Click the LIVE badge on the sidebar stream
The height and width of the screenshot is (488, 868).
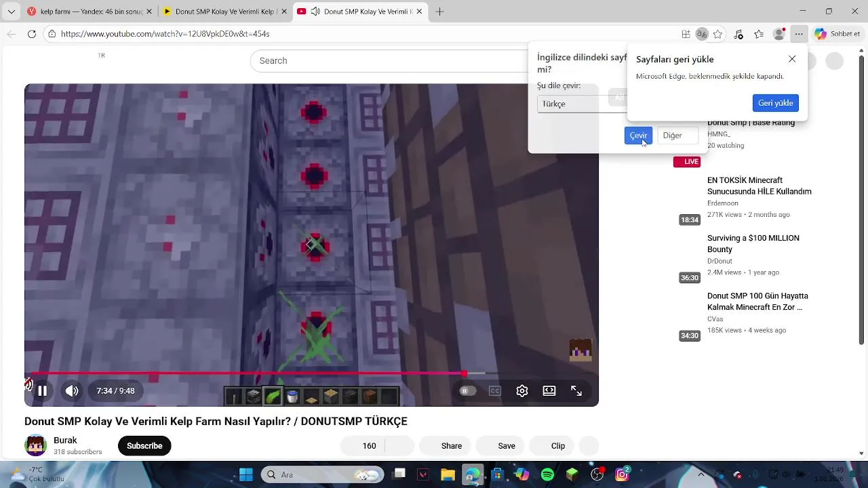point(686,161)
